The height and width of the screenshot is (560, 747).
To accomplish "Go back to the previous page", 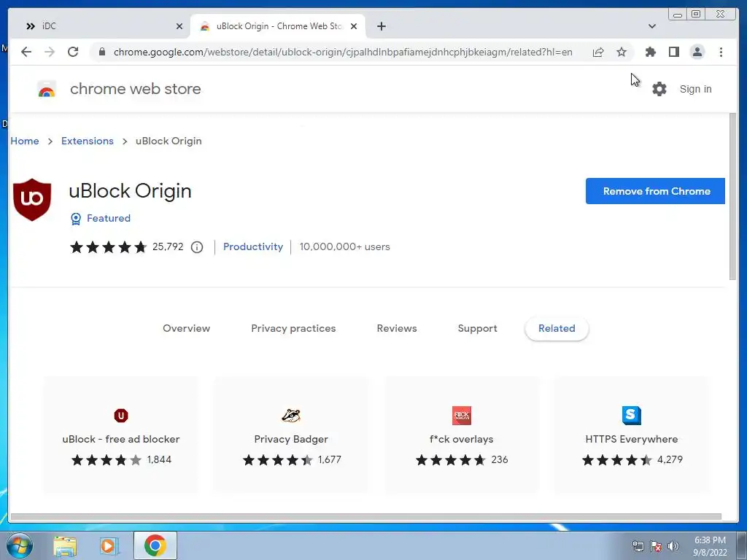I will pyautogui.click(x=26, y=52).
